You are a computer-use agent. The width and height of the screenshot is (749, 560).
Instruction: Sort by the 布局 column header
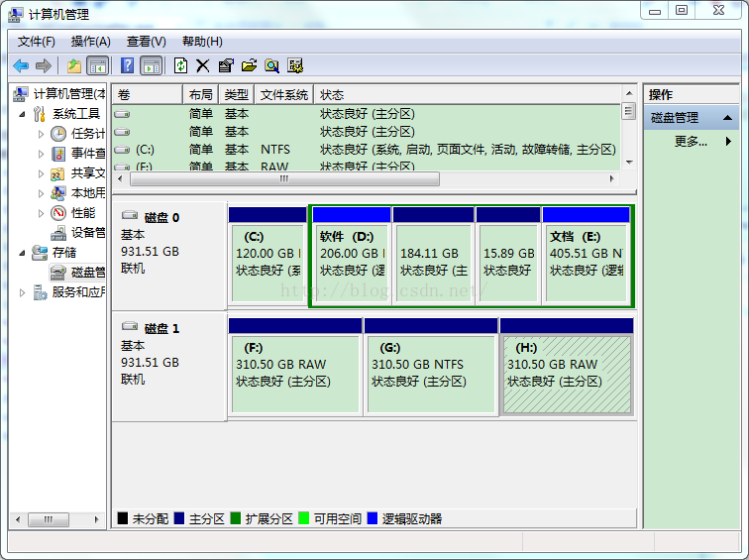[x=200, y=94]
